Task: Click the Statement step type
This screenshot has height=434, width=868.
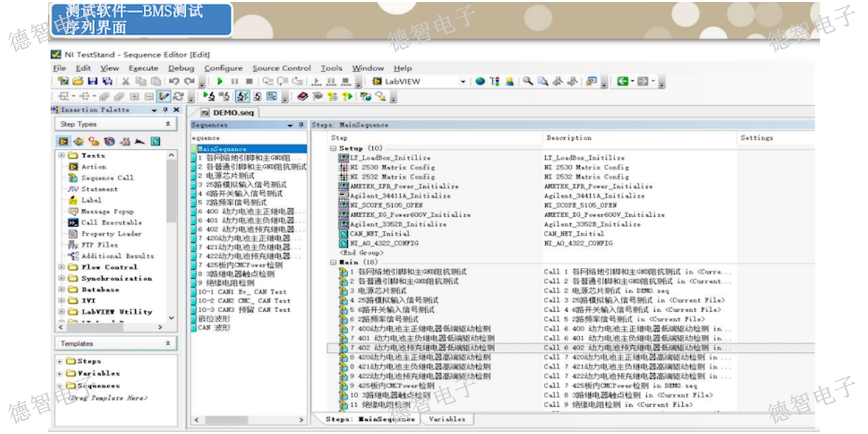Action: click(99, 189)
